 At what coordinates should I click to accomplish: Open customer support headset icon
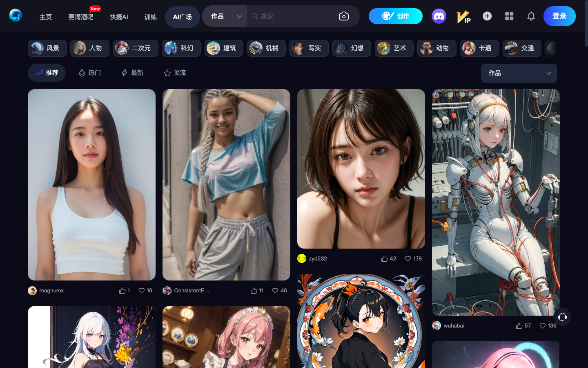point(562,317)
